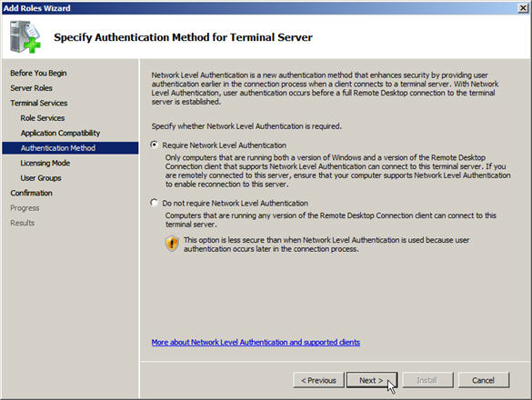Go to Before You Begin step
This screenshot has width=532, height=400.
[x=38, y=73]
